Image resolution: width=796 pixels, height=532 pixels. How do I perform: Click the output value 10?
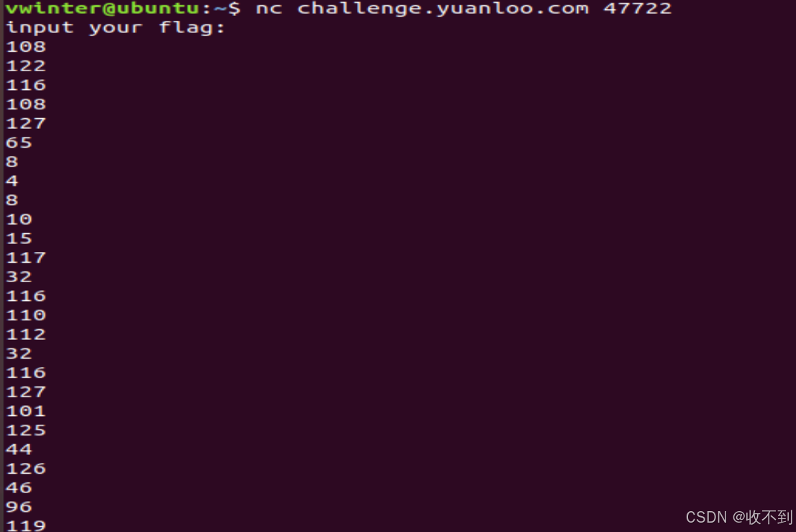[x=19, y=220]
